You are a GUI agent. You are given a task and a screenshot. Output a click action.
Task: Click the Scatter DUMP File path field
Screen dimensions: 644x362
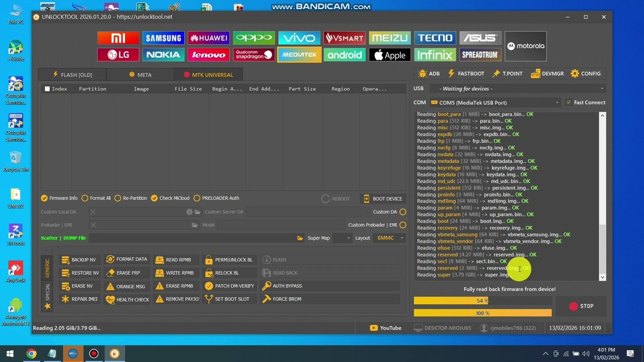(192, 238)
